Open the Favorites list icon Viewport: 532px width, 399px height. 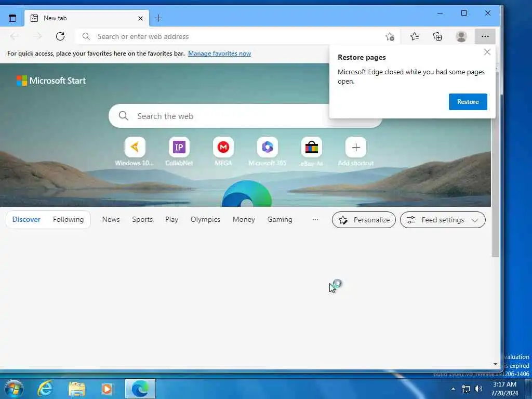pyautogui.click(x=415, y=36)
